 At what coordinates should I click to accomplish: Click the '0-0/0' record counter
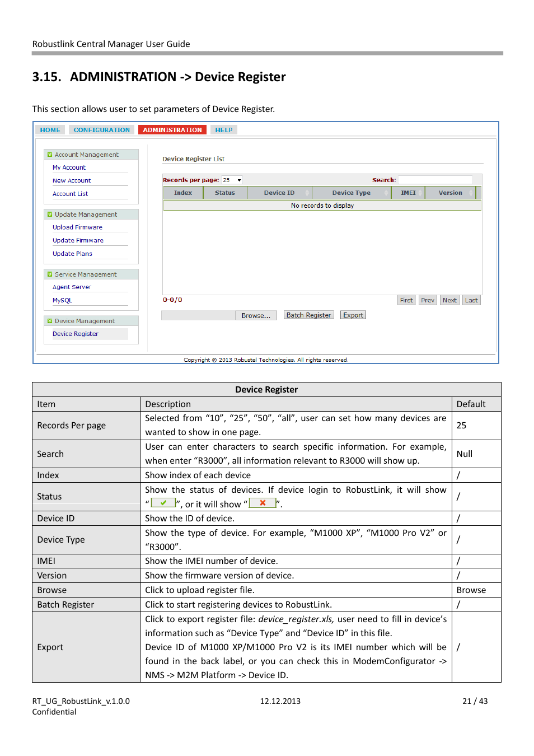pos(172,300)
